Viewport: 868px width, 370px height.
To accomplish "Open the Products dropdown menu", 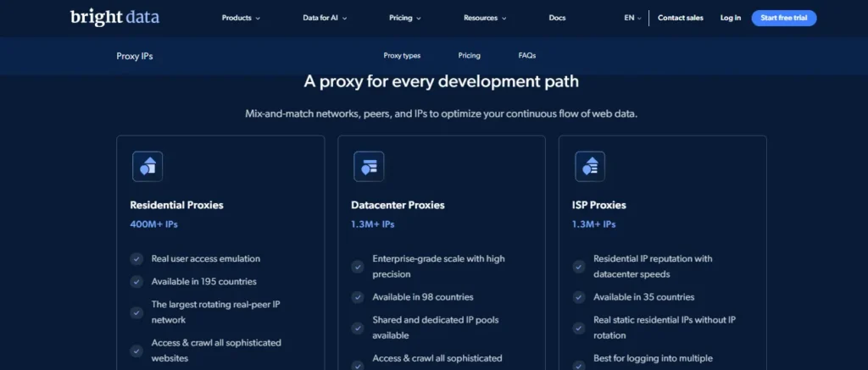I will pos(241,18).
